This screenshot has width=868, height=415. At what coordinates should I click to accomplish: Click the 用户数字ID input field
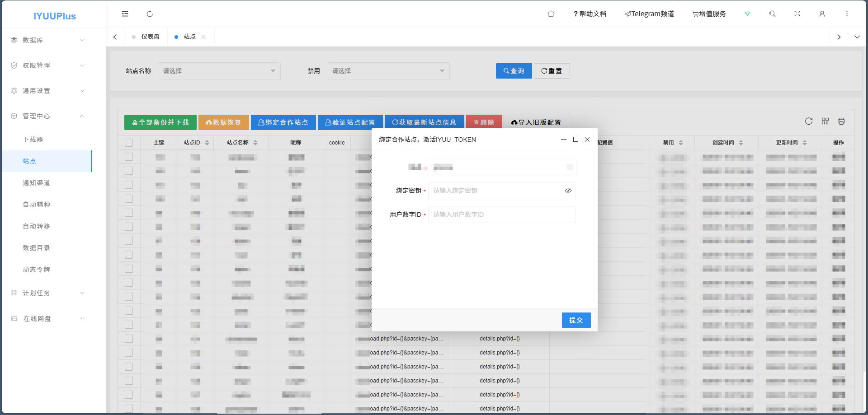pos(502,214)
